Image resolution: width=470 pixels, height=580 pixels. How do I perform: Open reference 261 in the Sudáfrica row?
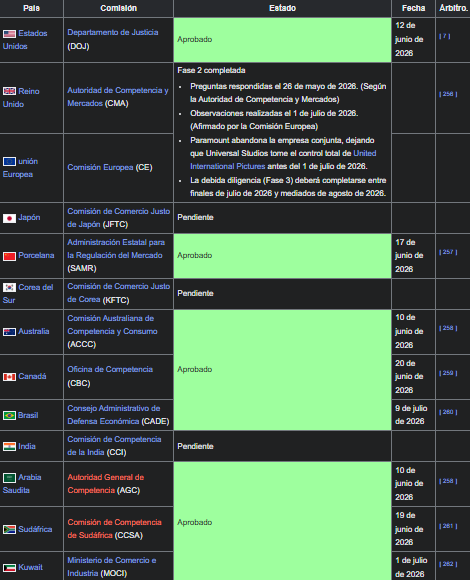(x=448, y=526)
